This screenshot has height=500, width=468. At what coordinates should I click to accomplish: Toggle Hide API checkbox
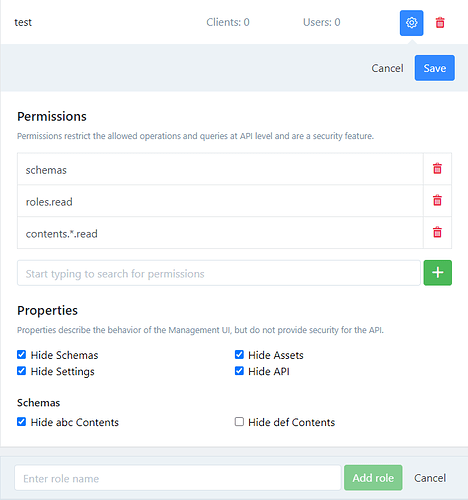pyautogui.click(x=239, y=371)
